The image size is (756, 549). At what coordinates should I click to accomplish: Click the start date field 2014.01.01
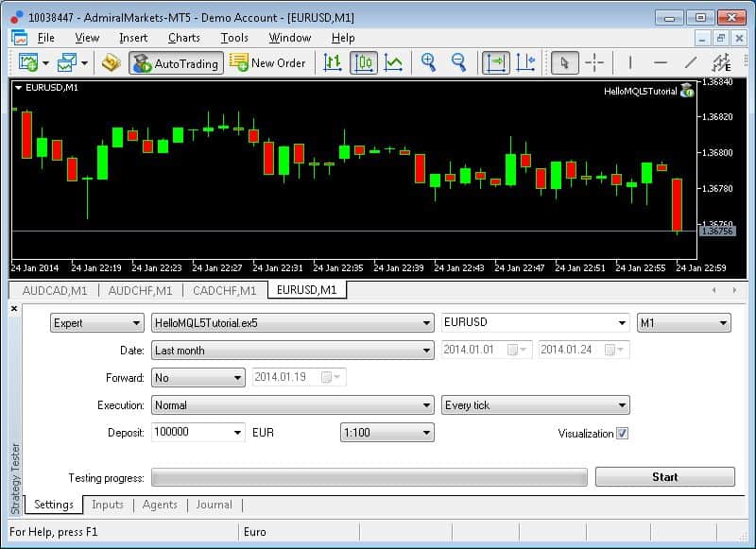(x=487, y=350)
